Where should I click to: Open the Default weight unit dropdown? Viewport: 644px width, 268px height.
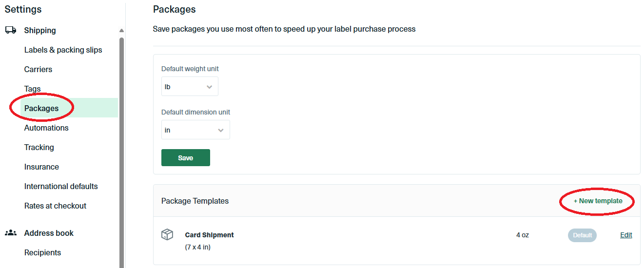tap(190, 87)
